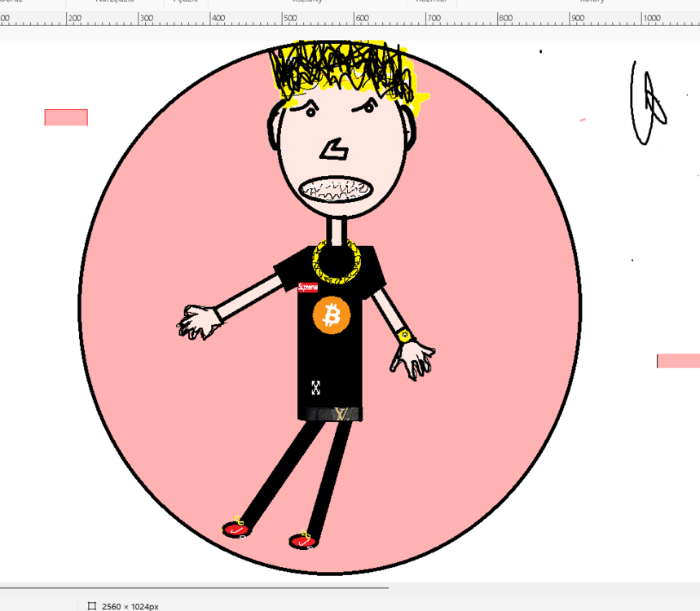Click the orange Bitcoin logo on the shirt

coord(331,315)
